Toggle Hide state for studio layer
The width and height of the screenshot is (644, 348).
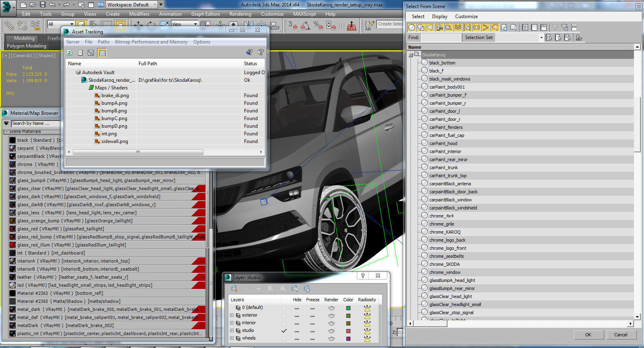click(297, 331)
